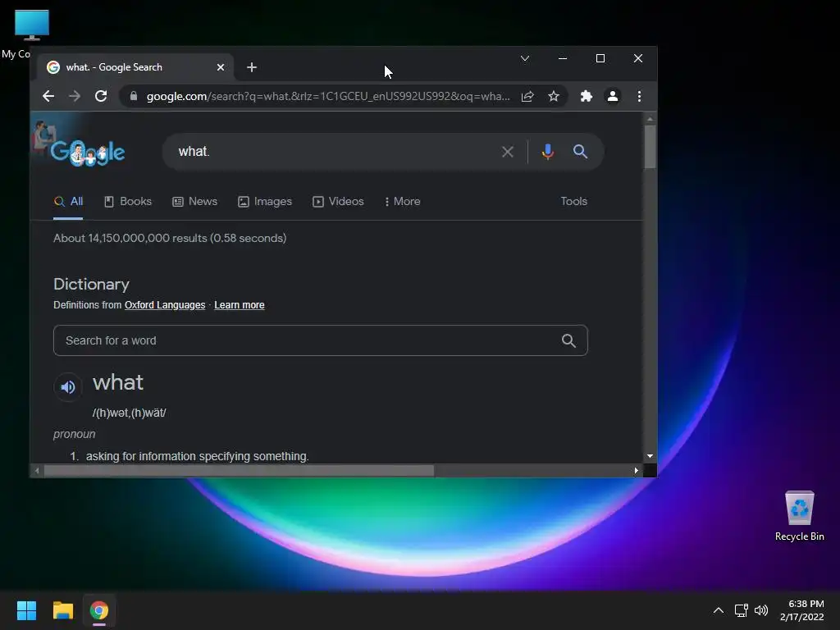The height and width of the screenshot is (630, 840).
Task: Share this page from the address bar
Action: 527,97
